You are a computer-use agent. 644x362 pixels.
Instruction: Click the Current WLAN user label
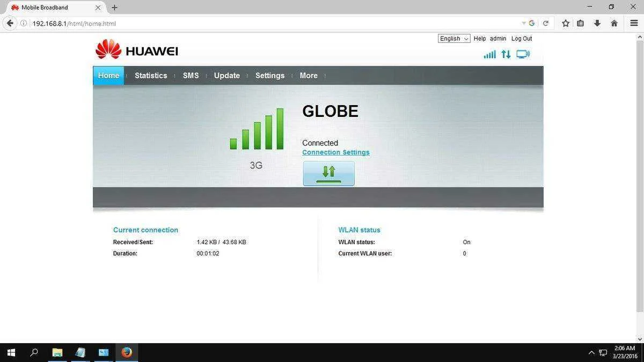pyautogui.click(x=365, y=254)
